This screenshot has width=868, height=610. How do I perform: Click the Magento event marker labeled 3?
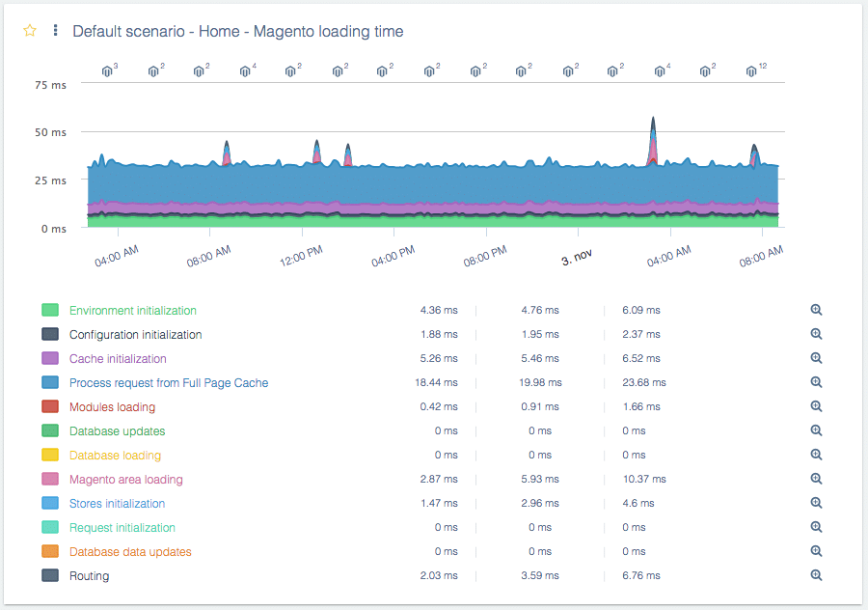tap(110, 70)
